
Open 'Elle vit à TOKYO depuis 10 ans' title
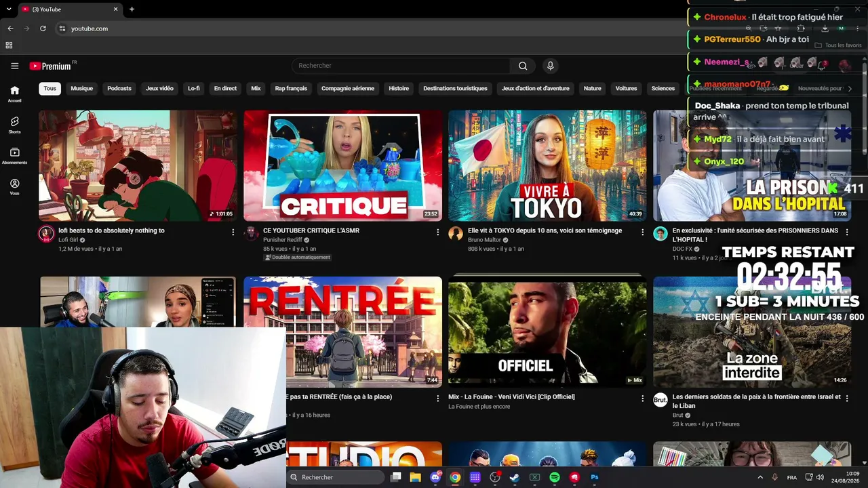tap(545, 230)
